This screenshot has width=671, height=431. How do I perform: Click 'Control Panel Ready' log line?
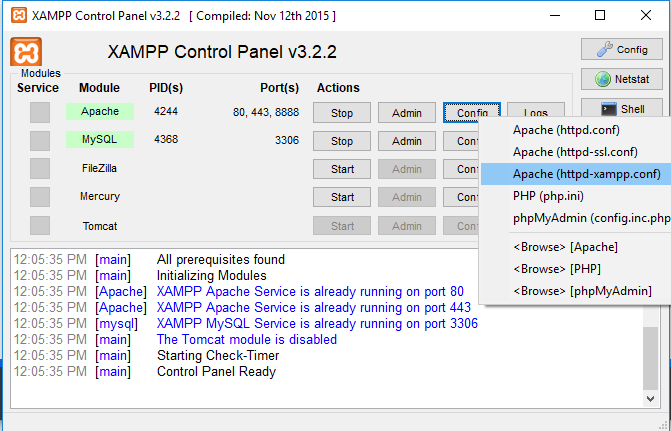pos(216,372)
